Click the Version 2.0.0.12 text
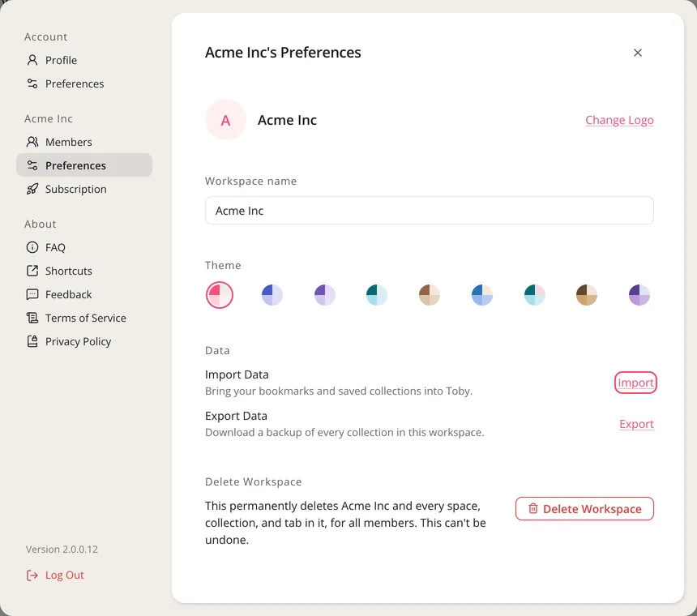The image size is (697, 616). (62, 550)
